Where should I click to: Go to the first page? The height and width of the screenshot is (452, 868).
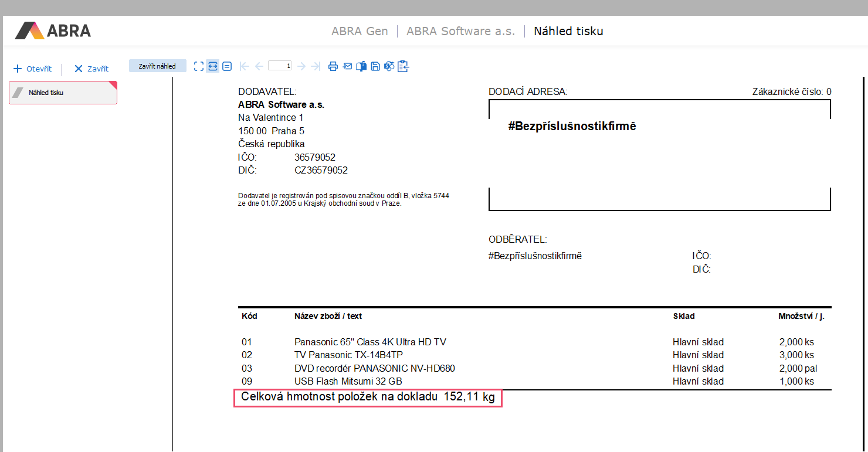point(245,66)
